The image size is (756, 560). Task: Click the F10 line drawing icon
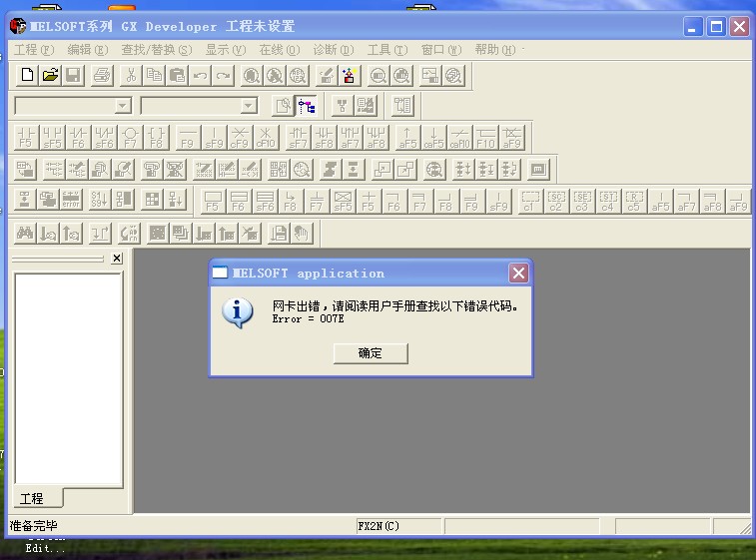485,138
